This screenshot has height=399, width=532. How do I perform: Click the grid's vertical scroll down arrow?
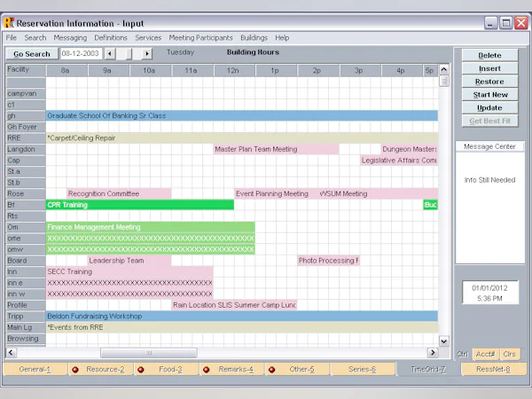point(444,341)
